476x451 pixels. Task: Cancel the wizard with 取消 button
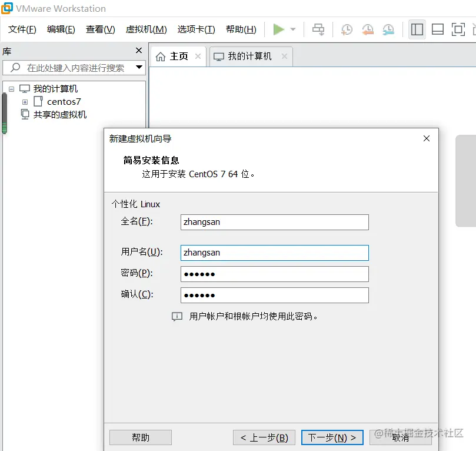point(401,437)
